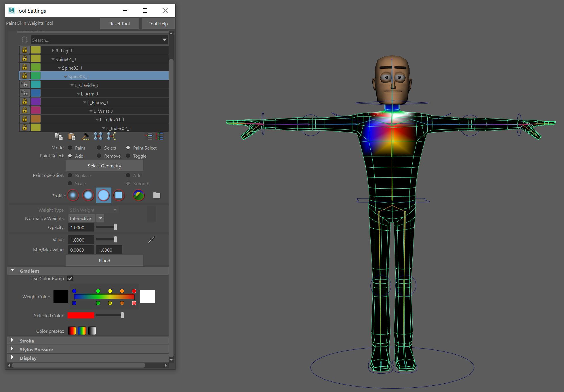Click the Copy weights icon
This screenshot has height=392, width=564.
[59, 136]
